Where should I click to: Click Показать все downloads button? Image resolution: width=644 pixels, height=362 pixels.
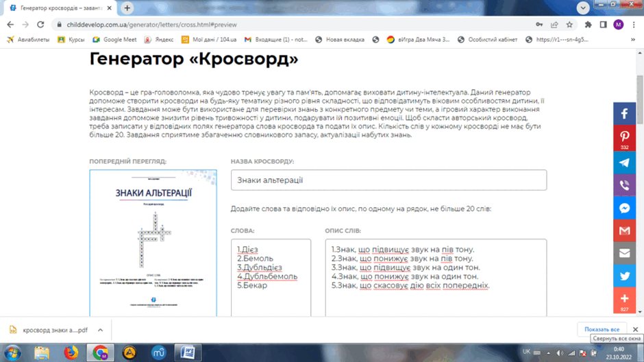click(x=602, y=330)
